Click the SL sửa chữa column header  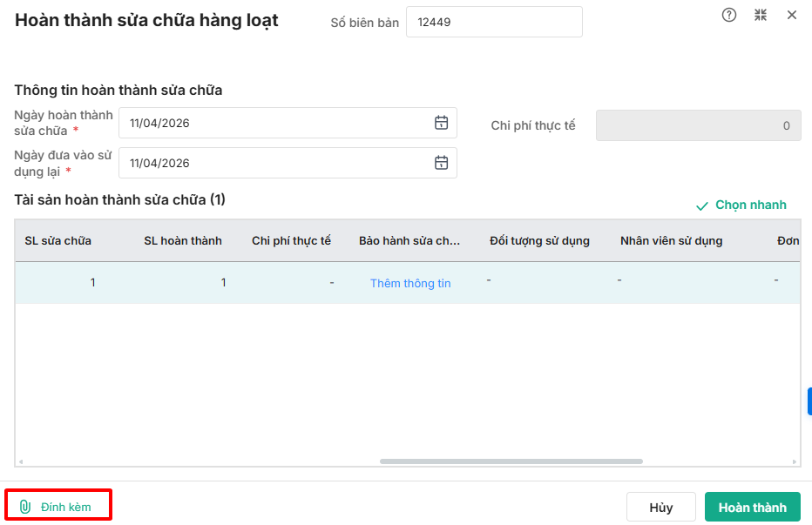tap(58, 240)
